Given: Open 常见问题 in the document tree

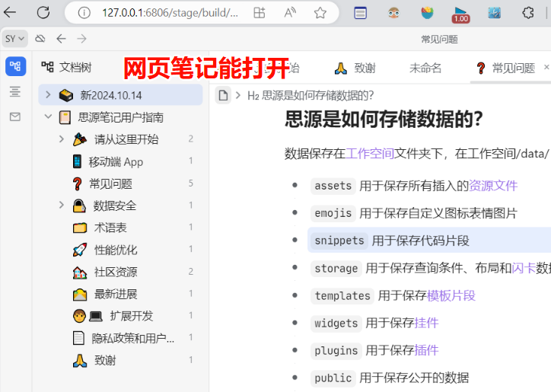Looking at the screenshot, I should [x=110, y=183].
